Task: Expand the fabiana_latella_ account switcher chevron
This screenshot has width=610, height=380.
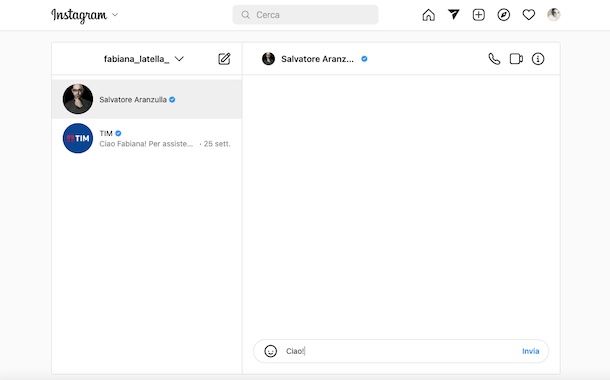Action: [179, 59]
